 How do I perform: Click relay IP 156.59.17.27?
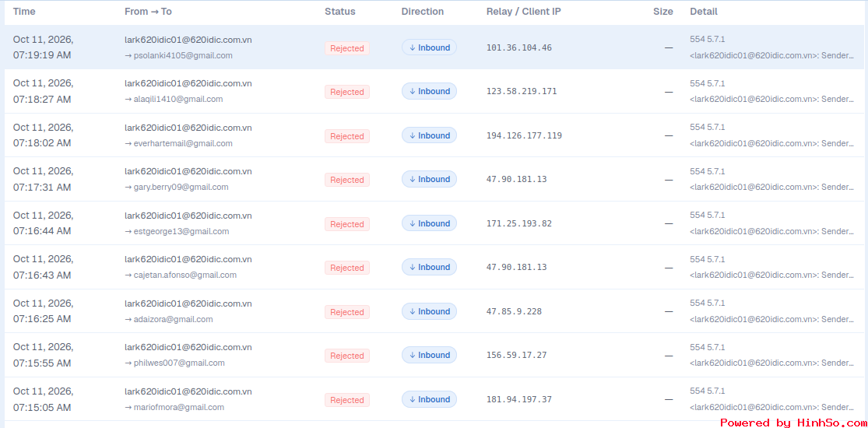pyautogui.click(x=516, y=356)
